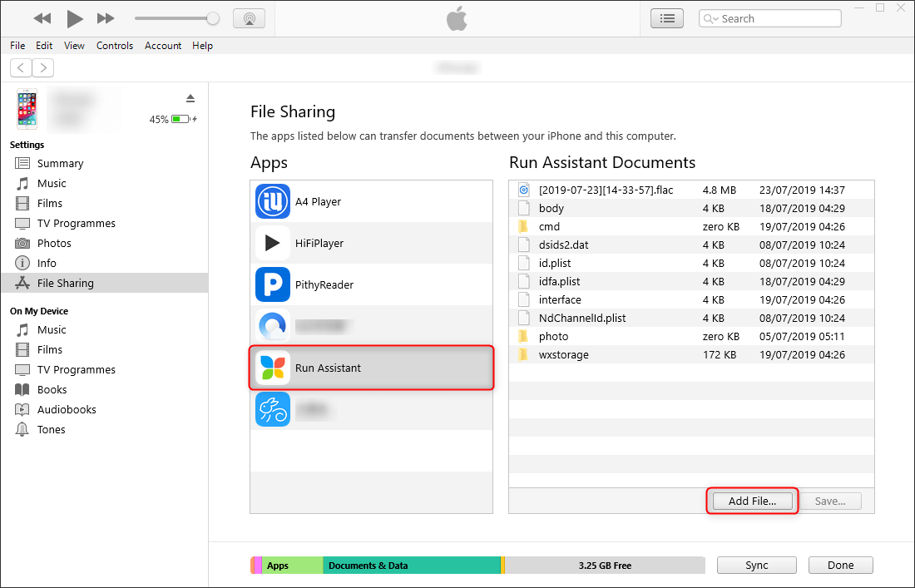Open Films under Settings
Viewport: 915px width, 588px height.
tap(104, 203)
